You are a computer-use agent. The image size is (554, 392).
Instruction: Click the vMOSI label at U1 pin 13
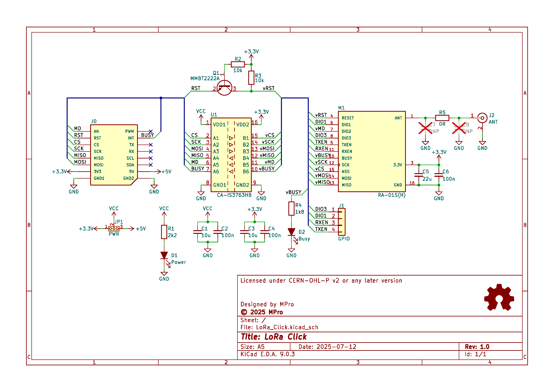coord(267,149)
